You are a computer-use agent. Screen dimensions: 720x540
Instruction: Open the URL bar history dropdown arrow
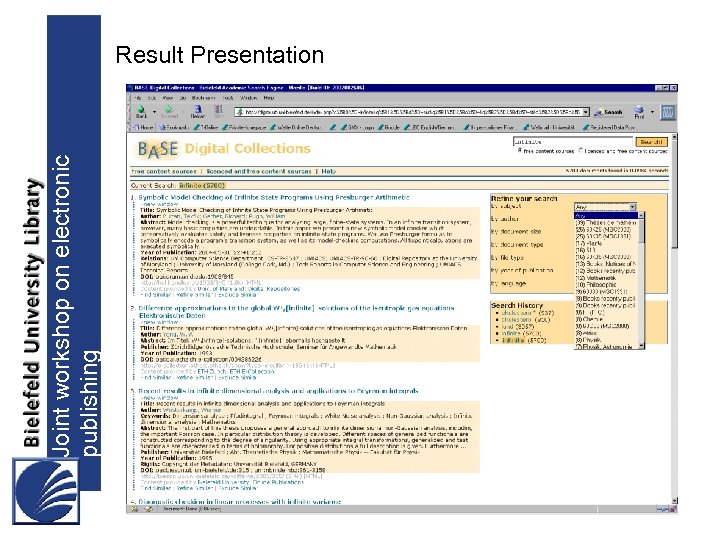pos(585,112)
